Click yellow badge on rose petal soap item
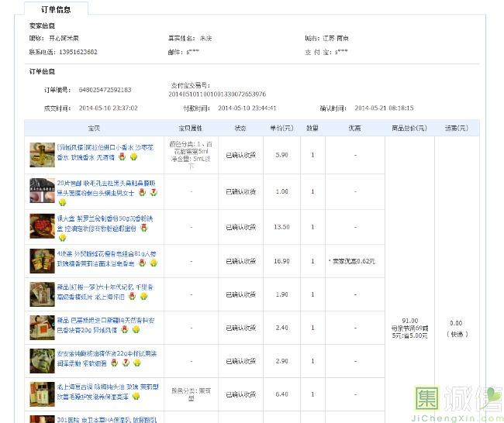Viewport: 504px width, 423px height. point(154,263)
